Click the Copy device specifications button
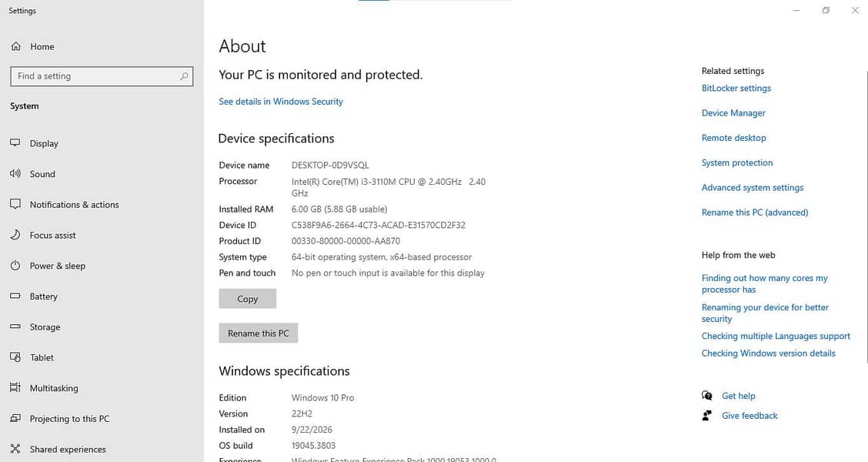This screenshot has height=462, width=868. pyautogui.click(x=248, y=299)
